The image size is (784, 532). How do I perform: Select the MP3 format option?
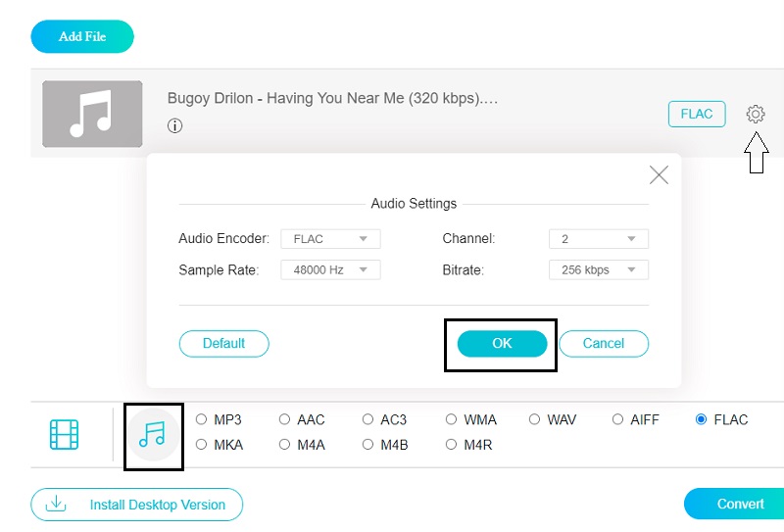pyautogui.click(x=202, y=419)
